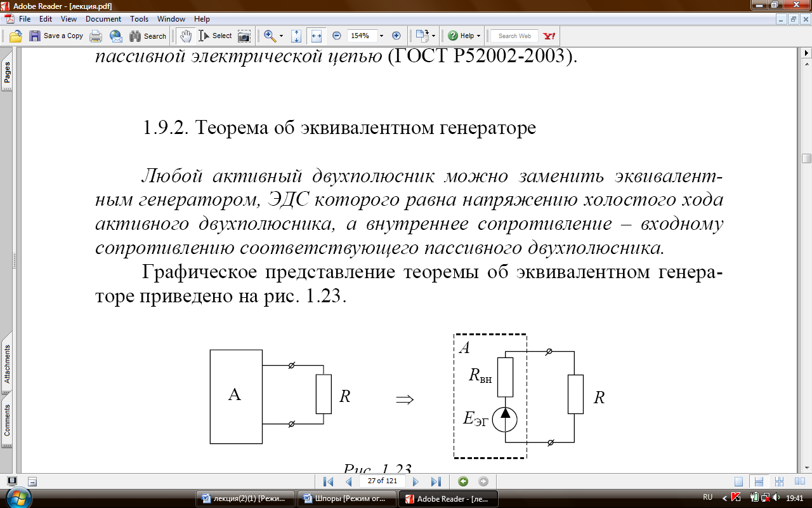Show hidden tray icons arrow
Viewport: 812px width, 508px height.
point(724,498)
